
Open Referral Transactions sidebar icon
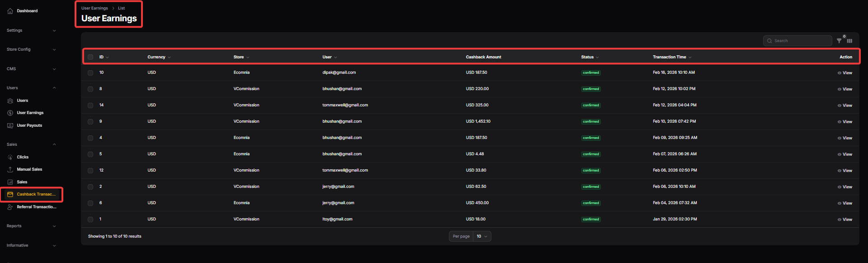10,207
